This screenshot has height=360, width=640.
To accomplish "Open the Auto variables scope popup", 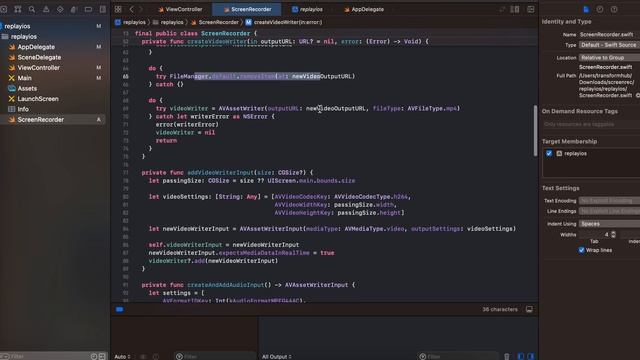I will [122, 357].
